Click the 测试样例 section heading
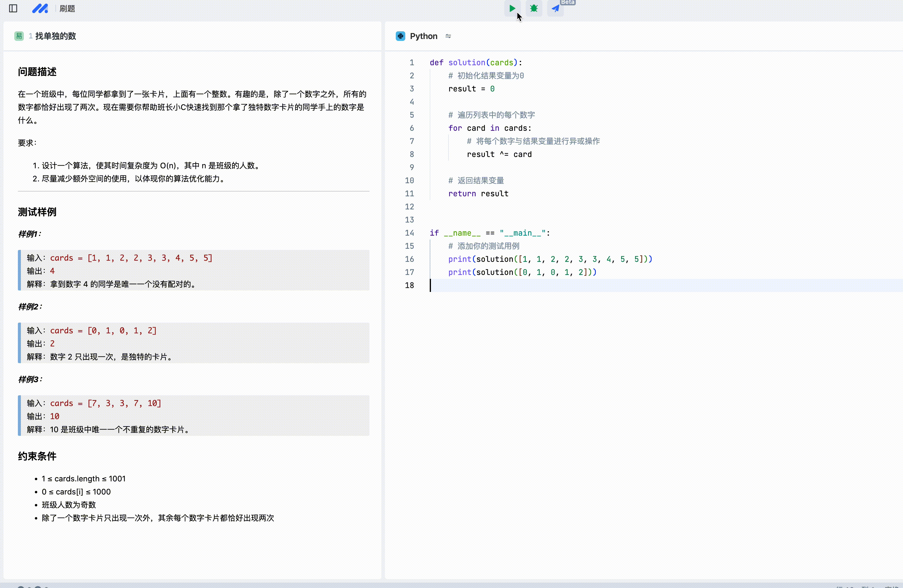The height and width of the screenshot is (588, 903). tap(37, 212)
